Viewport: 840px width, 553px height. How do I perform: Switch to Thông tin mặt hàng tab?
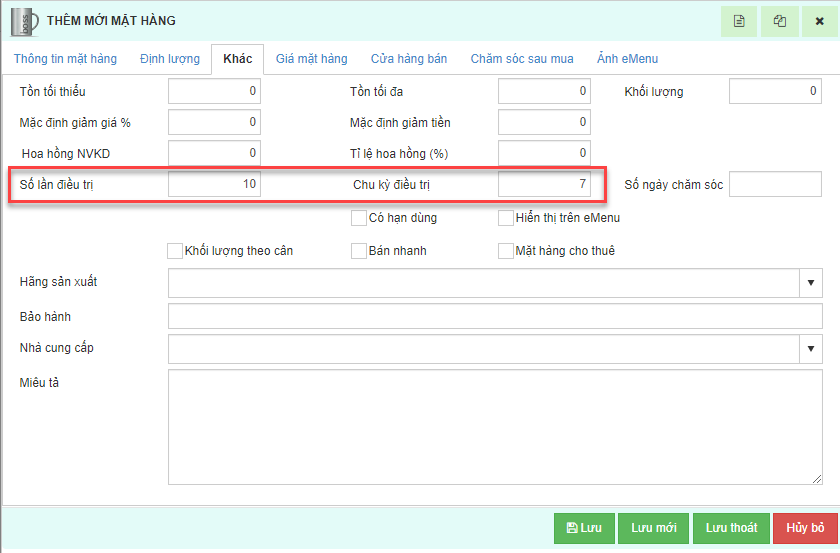65,59
